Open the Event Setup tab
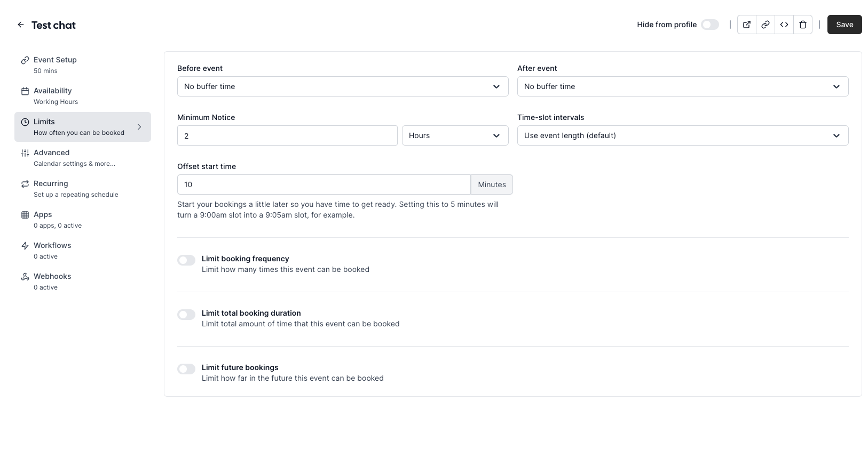Image resolution: width=868 pixels, height=449 pixels. (83, 65)
